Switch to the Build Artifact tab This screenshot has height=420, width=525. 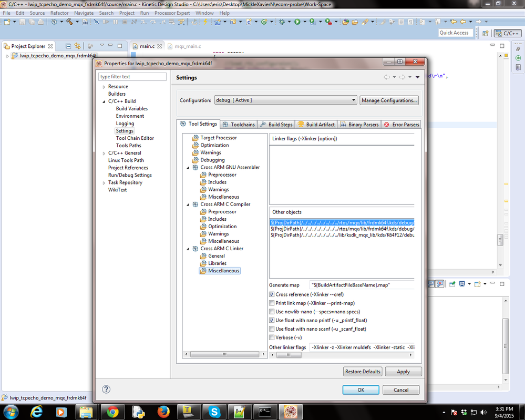pyautogui.click(x=316, y=124)
